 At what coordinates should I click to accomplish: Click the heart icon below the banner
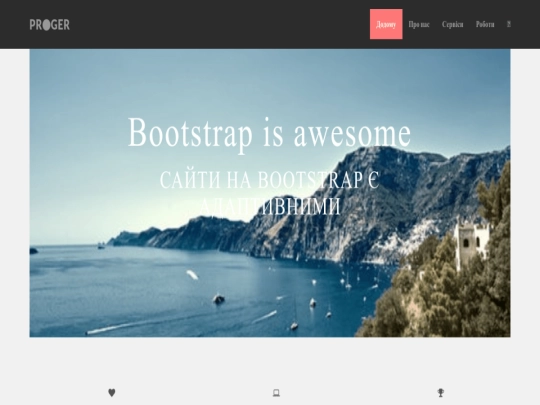[112, 393]
